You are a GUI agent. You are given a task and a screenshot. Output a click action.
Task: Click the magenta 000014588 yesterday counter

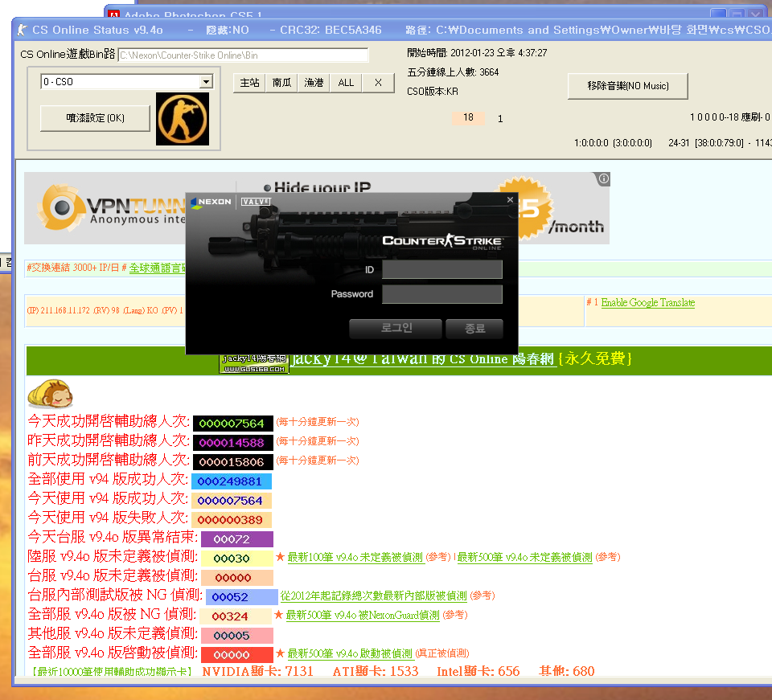point(232,443)
